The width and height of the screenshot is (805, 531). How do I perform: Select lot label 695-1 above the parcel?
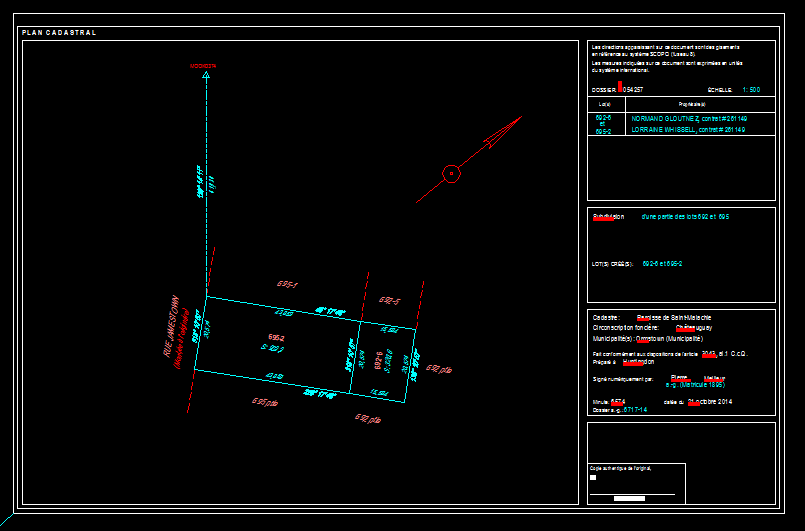(x=289, y=284)
